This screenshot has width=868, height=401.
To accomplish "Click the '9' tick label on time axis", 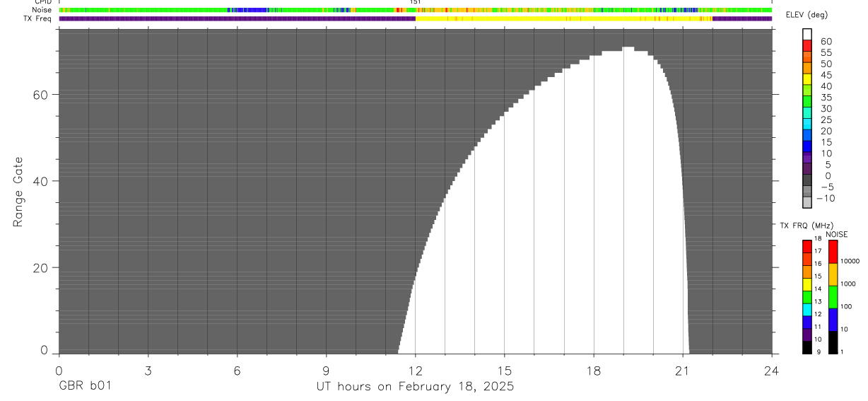I will click(x=326, y=370).
